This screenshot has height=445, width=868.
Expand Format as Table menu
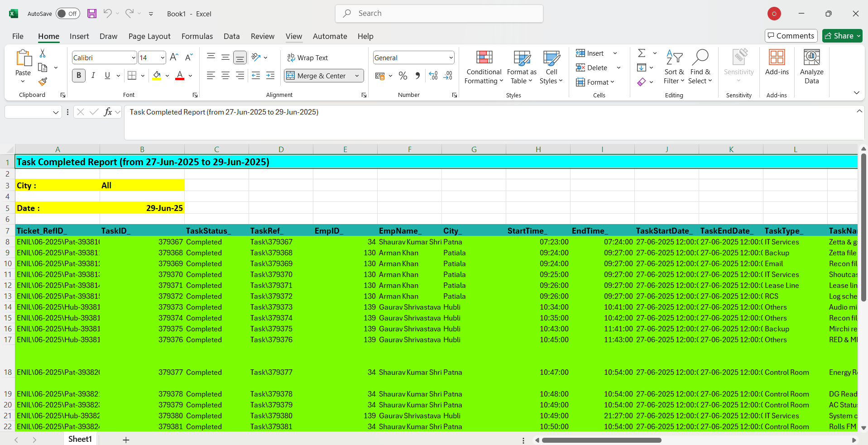(x=522, y=67)
